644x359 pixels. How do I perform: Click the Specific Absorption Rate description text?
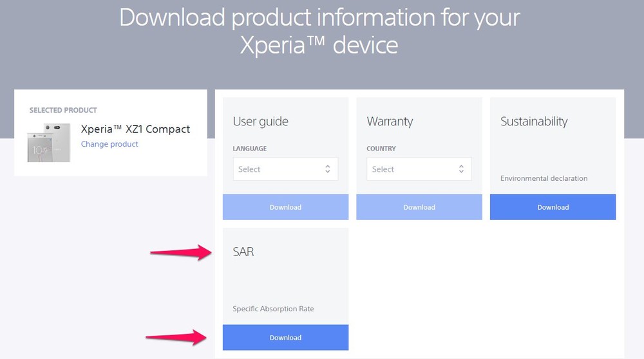pos(273,309)
